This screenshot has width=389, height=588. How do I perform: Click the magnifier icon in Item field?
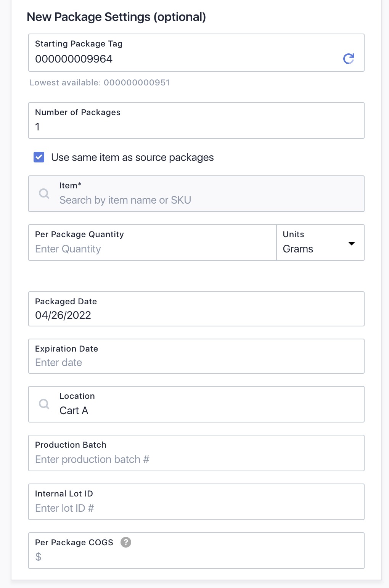[44, 193]
